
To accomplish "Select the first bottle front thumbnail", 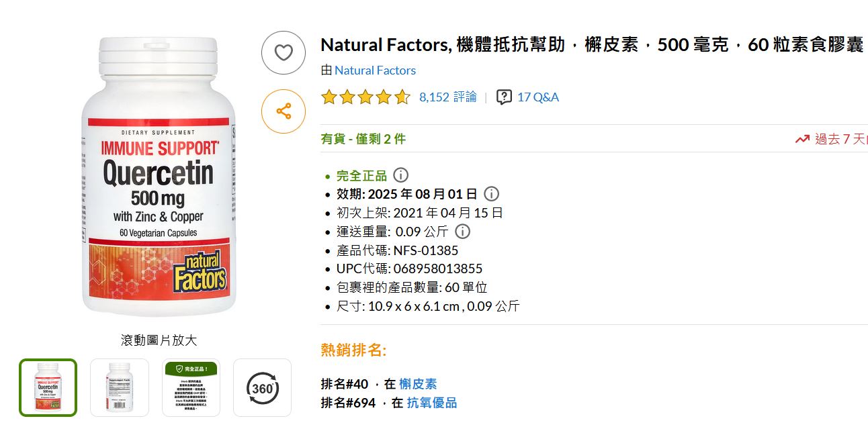I will [48, 387].
